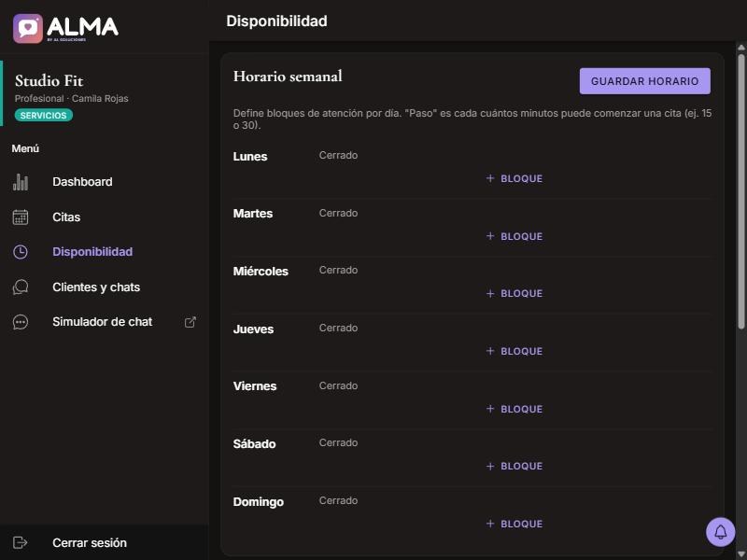Image resolution: width=747 pixels, height=560 pixels.
Task: Click Cerrado status next to Domingo
Action: (338, 500)
